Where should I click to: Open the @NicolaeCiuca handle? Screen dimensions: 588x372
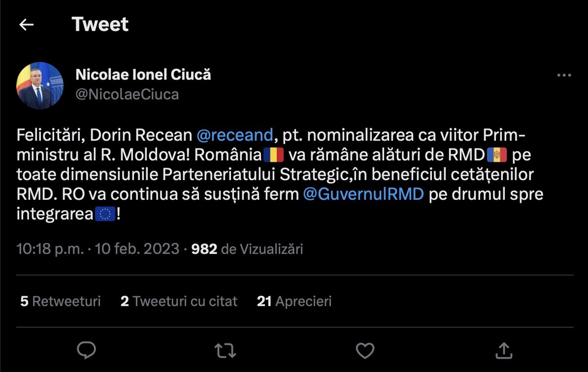click(x=127, y=94)
